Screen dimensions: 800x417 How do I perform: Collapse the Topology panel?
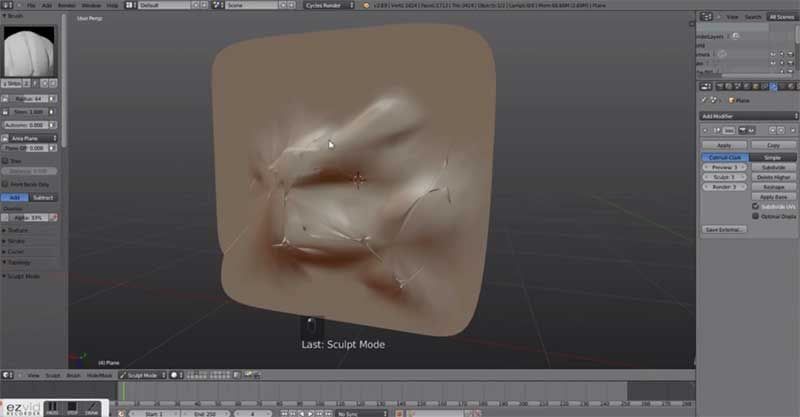pyautogui.click(x=17, y=262)
